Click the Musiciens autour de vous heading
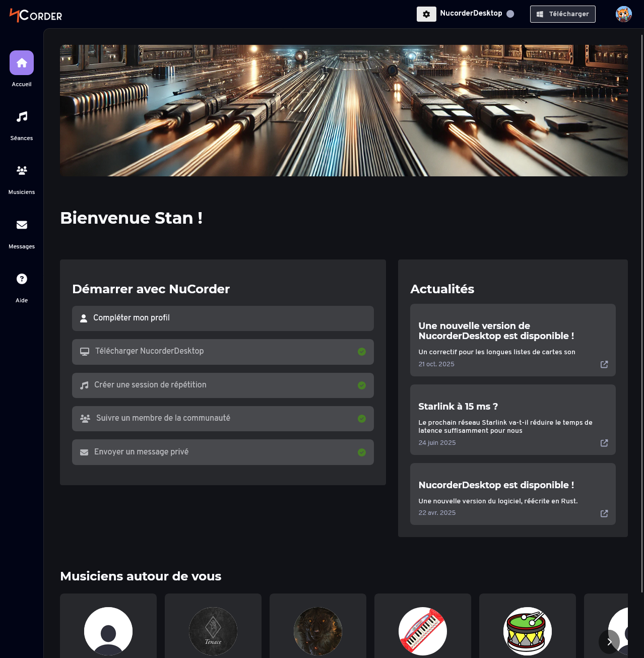Viewport: 644px width, 658px height. click(x=141, y=576)
